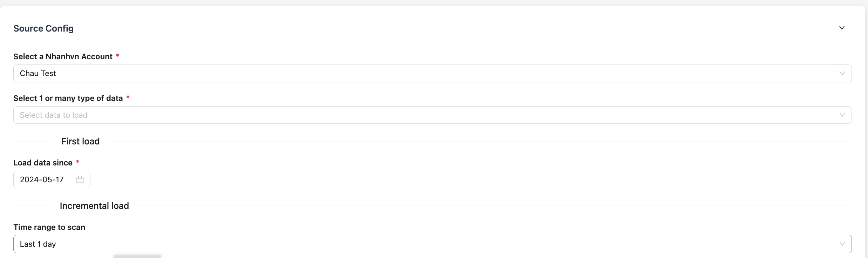Screen dimensions: 868x258
Task: Click the Load data since label
Action: pos(43,163)
